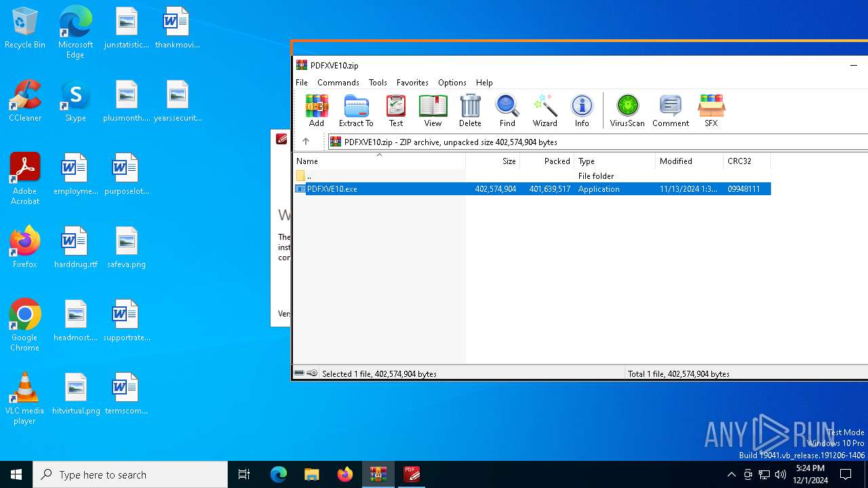The width and height of the screenshot is (868, 488).
Task: Click the Extract To toolbar icon
Action: pyautogui.click(x=356, y=110)
